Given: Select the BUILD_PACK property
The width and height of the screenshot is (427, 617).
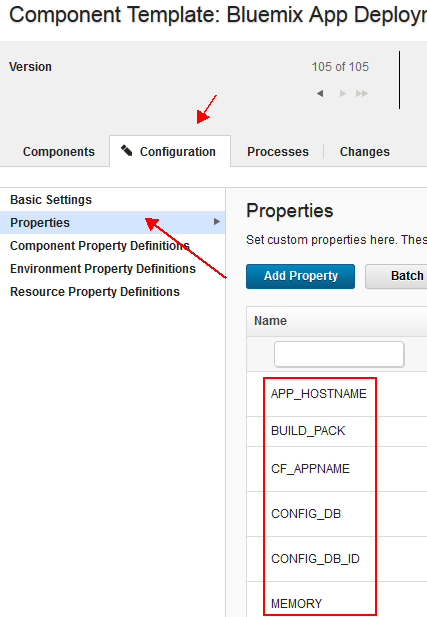Looking at the screenshot, I should 308,431.
